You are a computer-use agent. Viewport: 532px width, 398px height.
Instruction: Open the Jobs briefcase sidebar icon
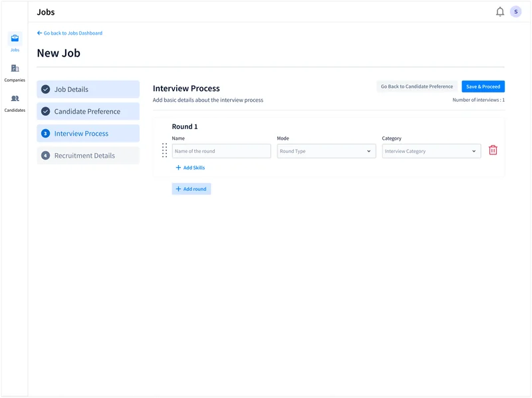pos(15,38)
